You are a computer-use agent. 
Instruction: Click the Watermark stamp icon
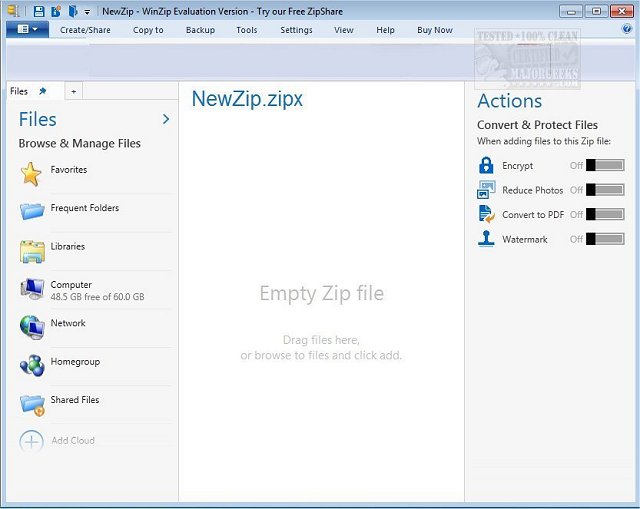point(486,239)
